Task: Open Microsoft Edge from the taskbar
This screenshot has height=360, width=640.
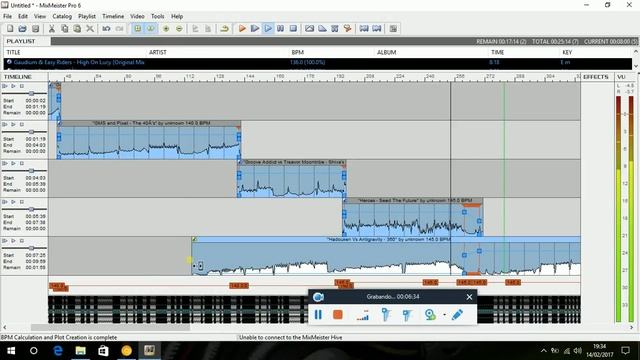Action: pos(58,351)
